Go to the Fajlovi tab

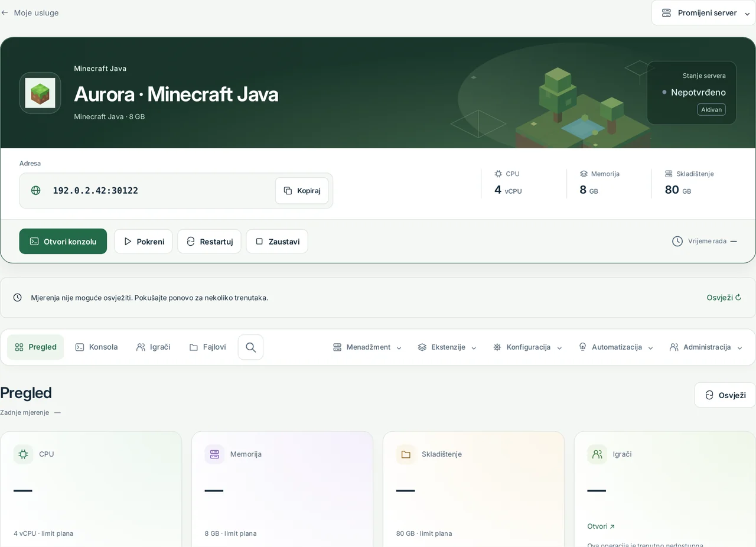(x=207, y=347)
